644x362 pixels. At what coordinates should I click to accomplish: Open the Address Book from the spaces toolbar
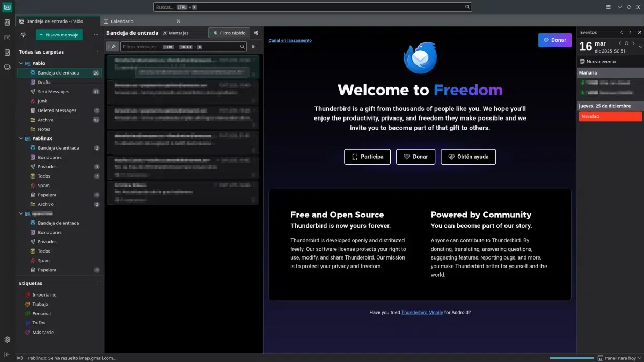7,23
